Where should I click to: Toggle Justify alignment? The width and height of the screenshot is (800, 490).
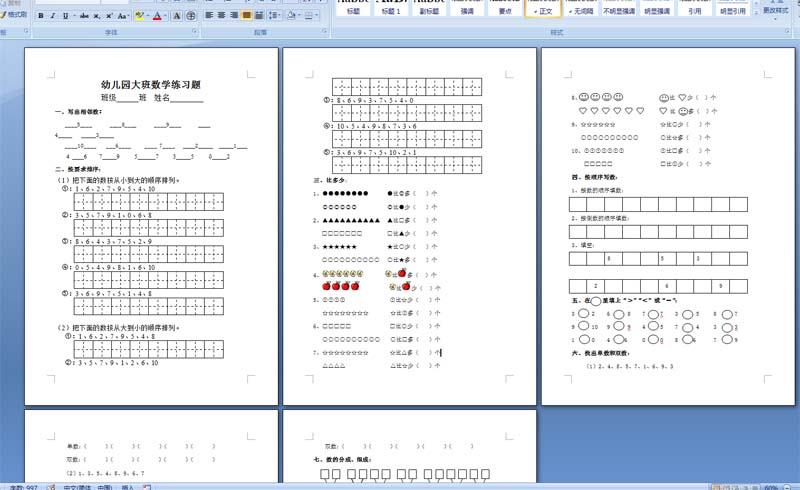pos(246,15)
